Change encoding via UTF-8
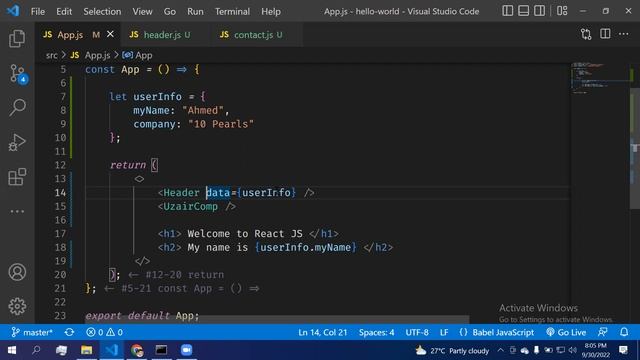The width and height of the screenshot is (640, 360). point(417,332)
